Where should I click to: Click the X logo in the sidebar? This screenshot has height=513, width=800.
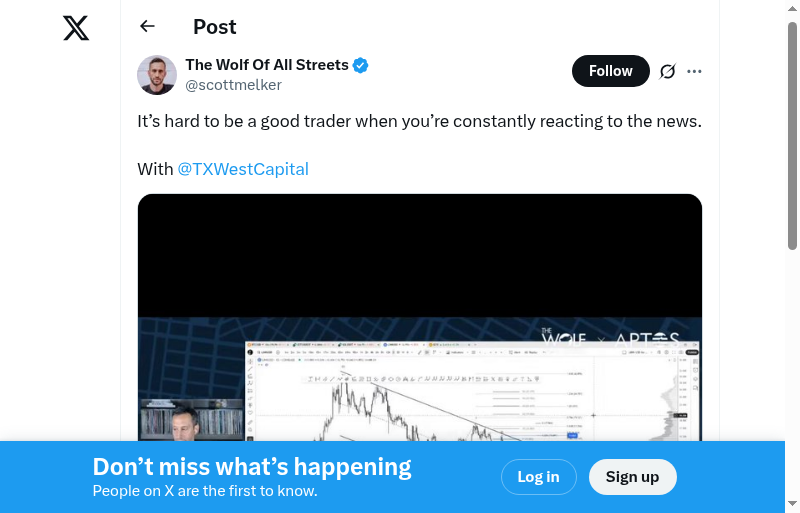coord(76,28)
